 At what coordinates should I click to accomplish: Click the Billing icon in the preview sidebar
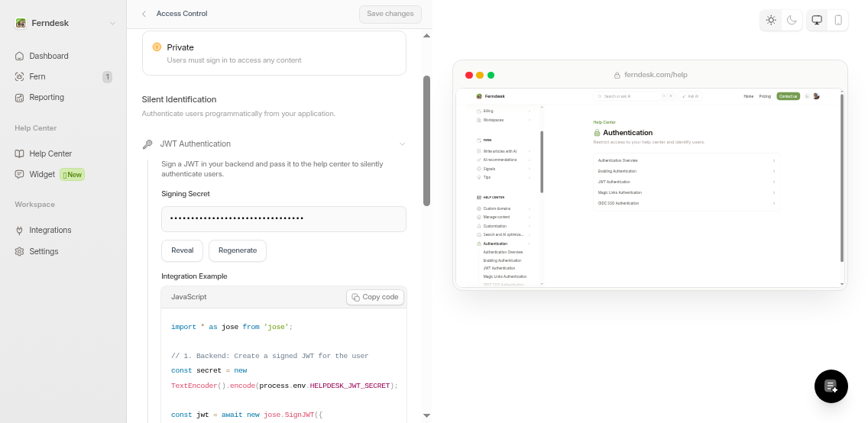(x=479, y=111)
